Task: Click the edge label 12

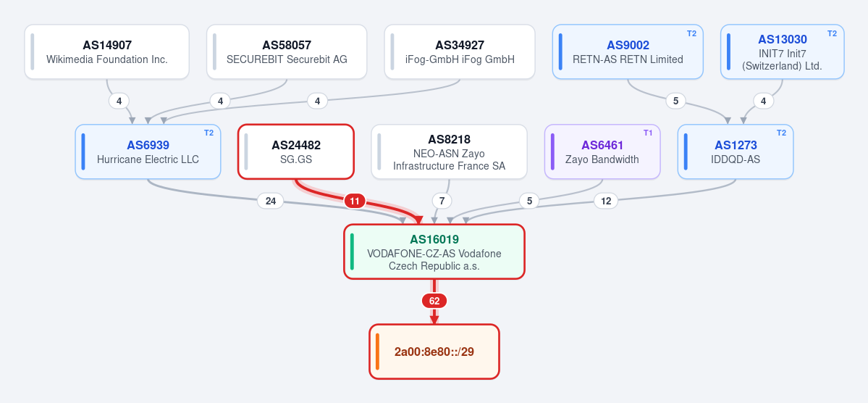Action: pyautogui.click(x=606, y=201)
